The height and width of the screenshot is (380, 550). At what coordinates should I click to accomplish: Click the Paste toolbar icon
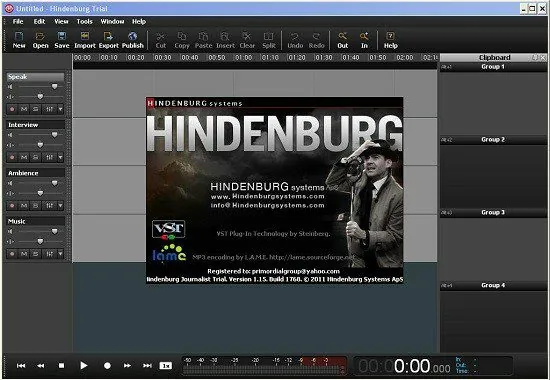point(203,40)
